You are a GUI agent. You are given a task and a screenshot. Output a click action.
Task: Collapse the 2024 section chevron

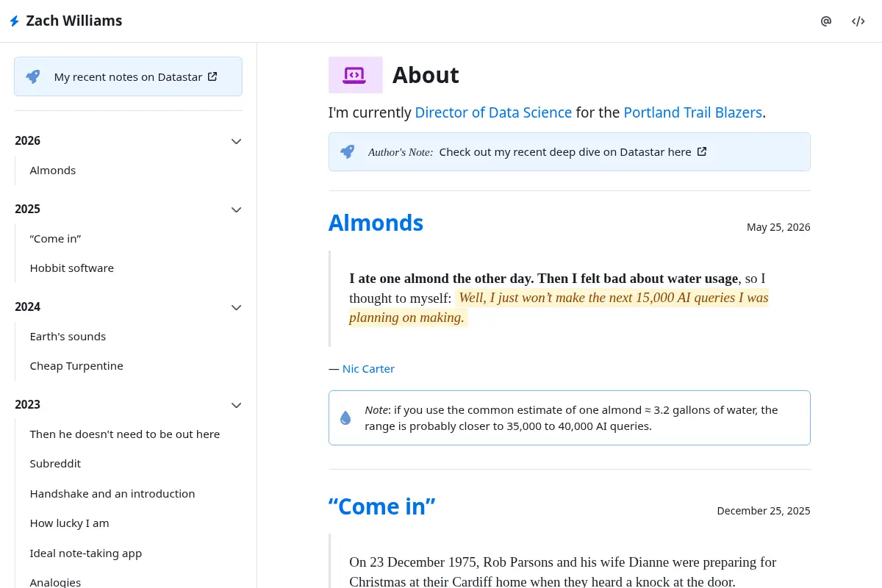pos(236,307)
